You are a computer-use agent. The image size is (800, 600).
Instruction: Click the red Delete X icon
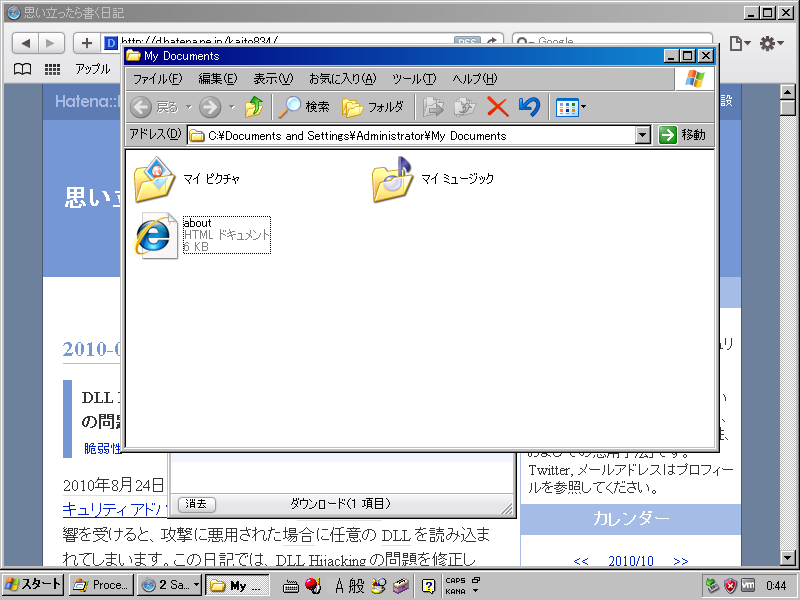tap(497, 107)
